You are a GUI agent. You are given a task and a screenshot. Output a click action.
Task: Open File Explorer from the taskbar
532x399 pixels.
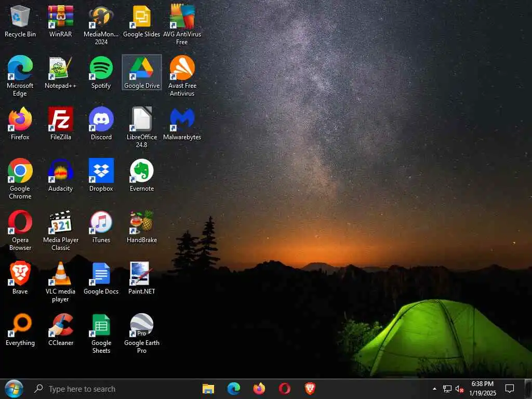pyautogui.click(x=208, y=389)
